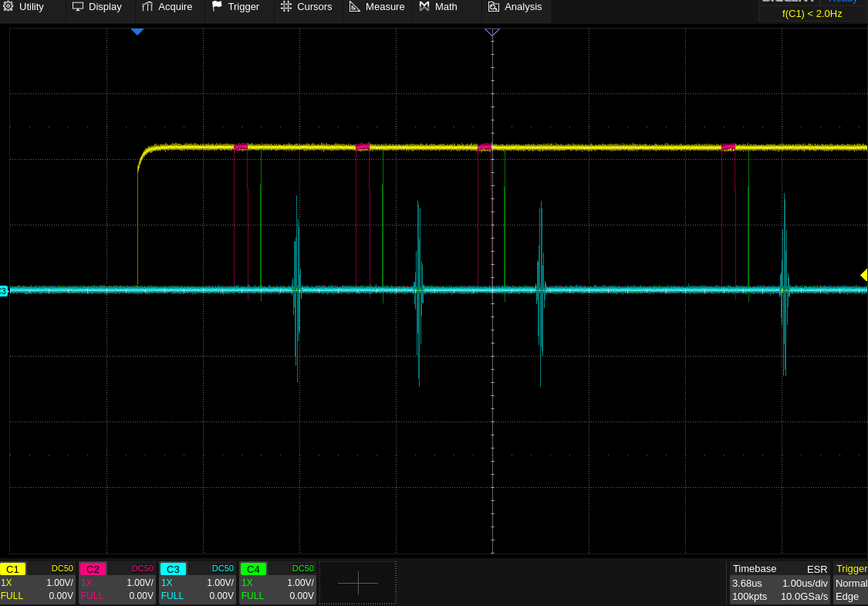The image size is (868, 606).
Task: Select the yellow trigger level marker on right edge
Action: point(863,275)
